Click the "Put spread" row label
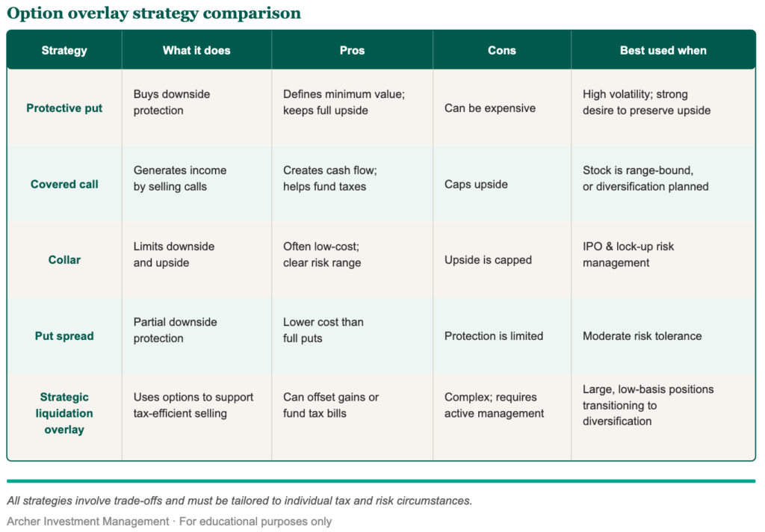 point(64,335)
